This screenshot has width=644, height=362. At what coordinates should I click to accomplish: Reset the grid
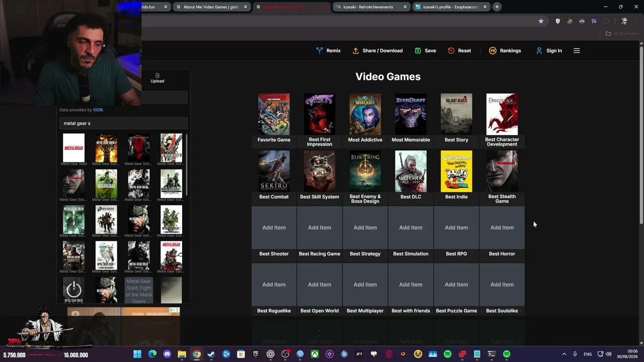point(459,51)
